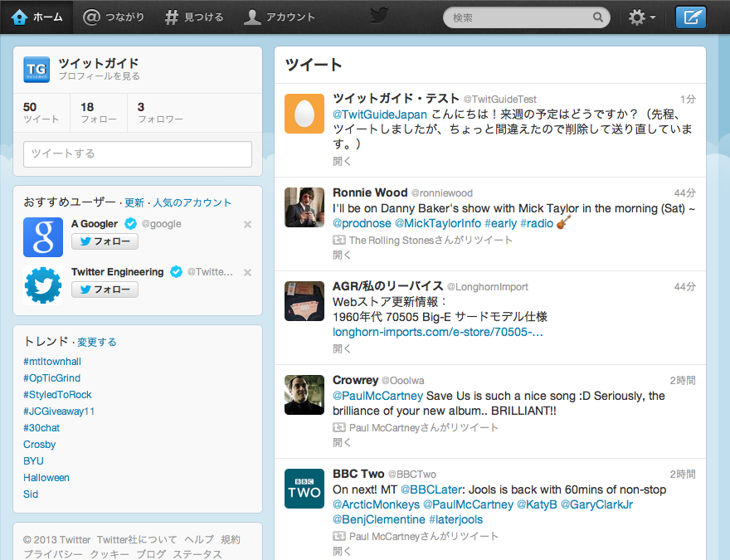Open @TwitGuideJapan mention link
730x560 pixels.
coord(380,114)
